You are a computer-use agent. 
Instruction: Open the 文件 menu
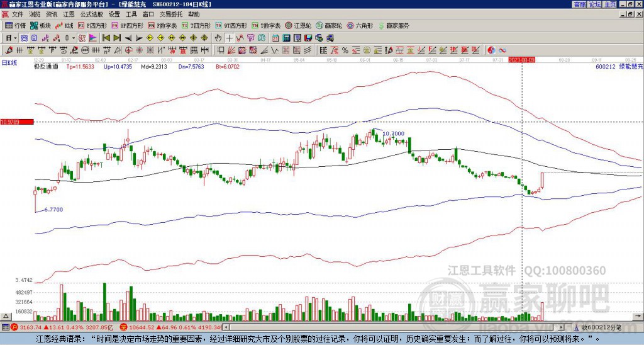tap(18, 14)
